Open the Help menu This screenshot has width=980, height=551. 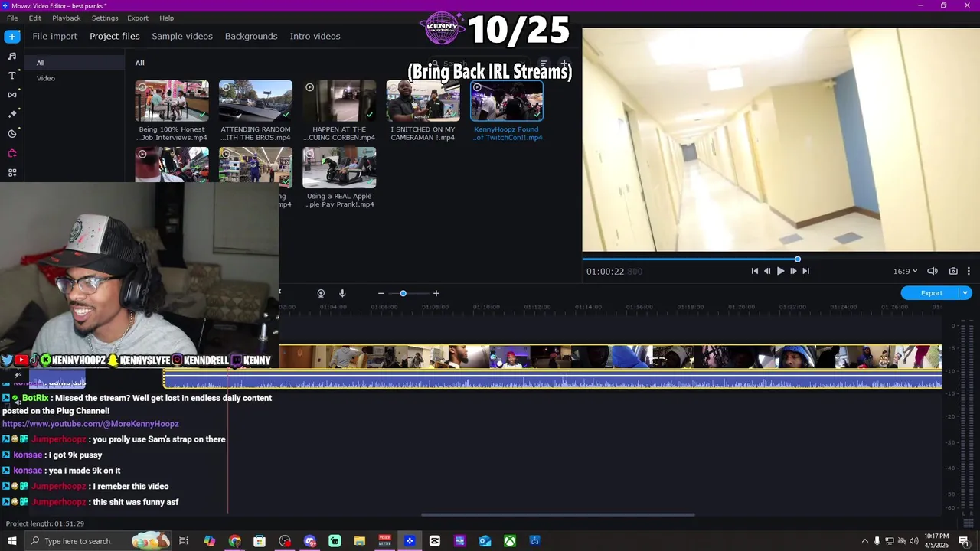166,18
